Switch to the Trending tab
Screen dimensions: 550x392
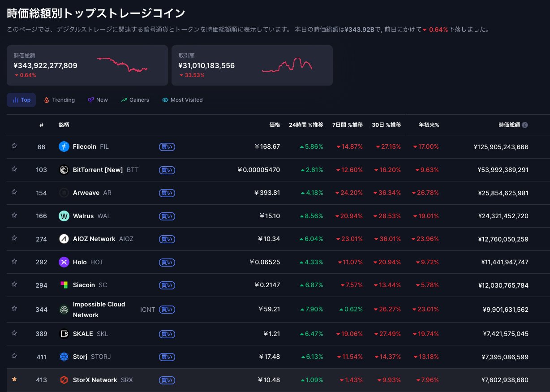coord(59,100)
